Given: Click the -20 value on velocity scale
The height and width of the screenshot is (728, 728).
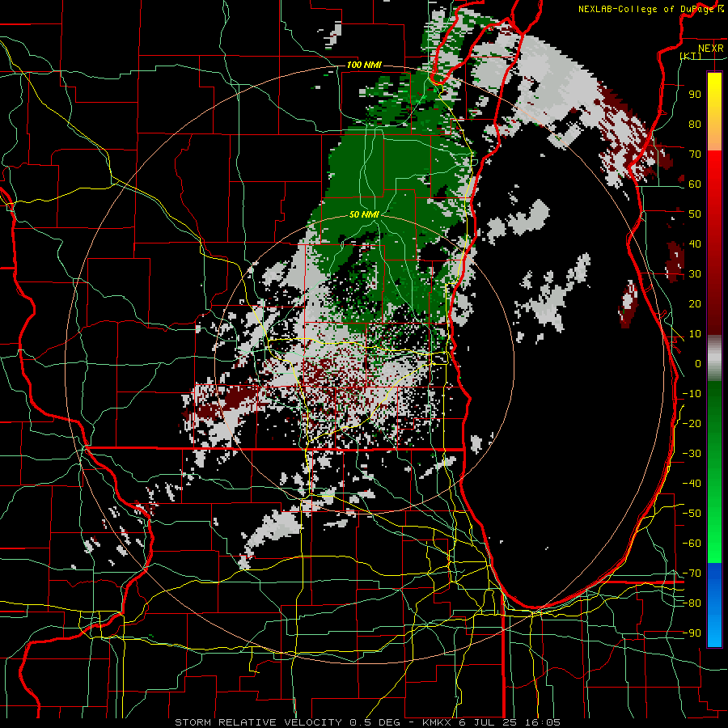Looking at the screenshot, I should tap(692, 423).
